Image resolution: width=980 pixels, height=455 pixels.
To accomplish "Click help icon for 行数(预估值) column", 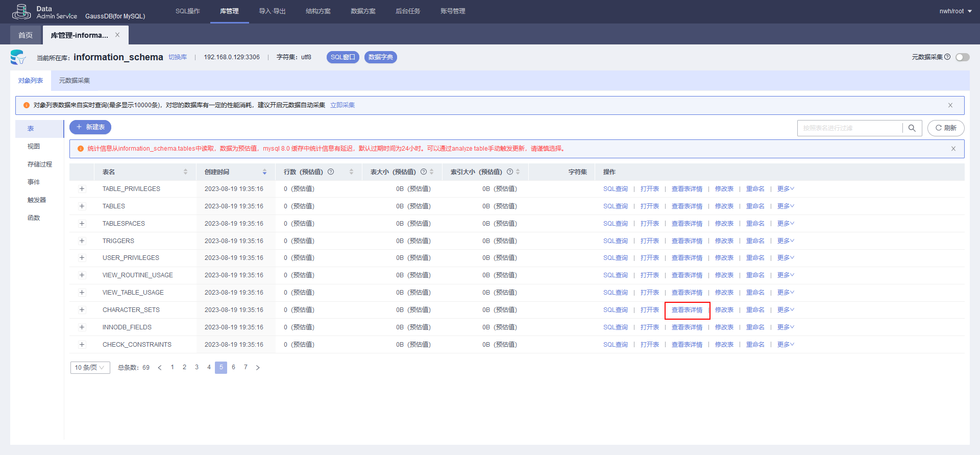I will click(x=331, y=172).
